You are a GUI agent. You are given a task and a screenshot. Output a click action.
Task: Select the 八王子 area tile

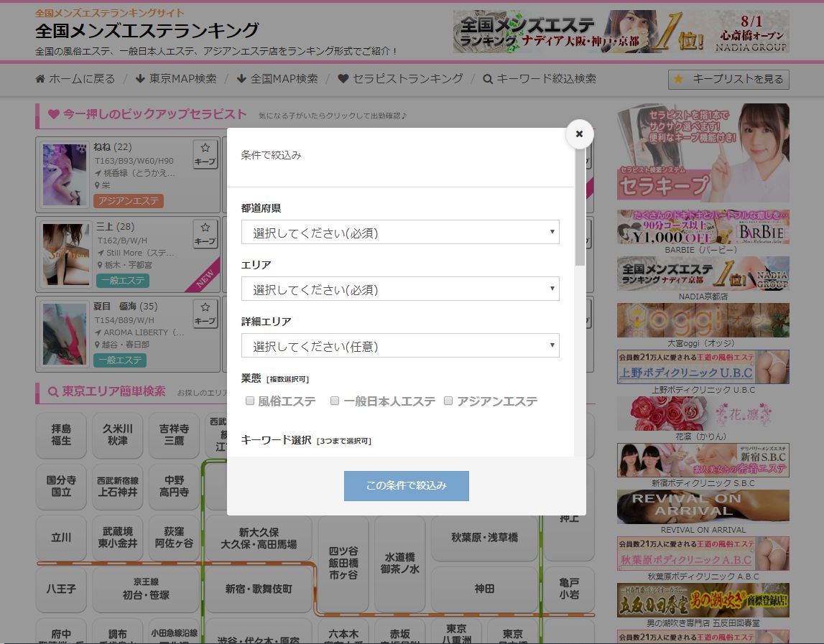[61, 589]
